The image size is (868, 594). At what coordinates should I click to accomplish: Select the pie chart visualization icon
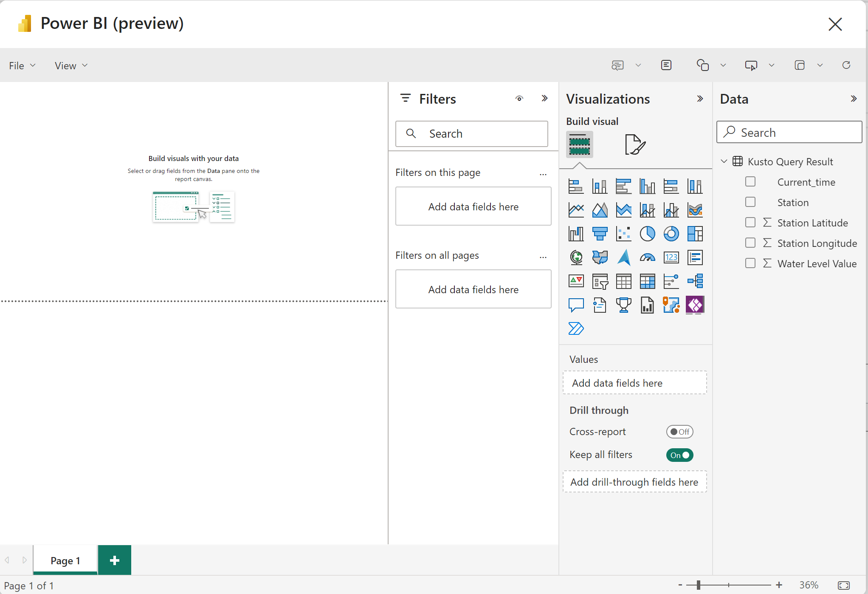point(647,234)
